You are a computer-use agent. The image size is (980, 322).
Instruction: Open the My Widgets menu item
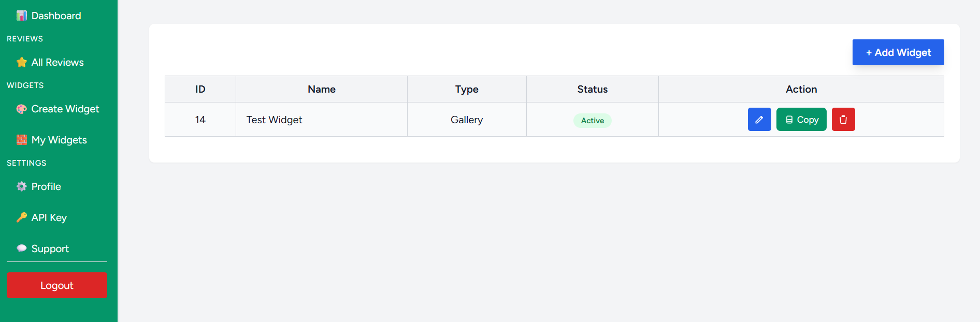(x=59, y=140)
